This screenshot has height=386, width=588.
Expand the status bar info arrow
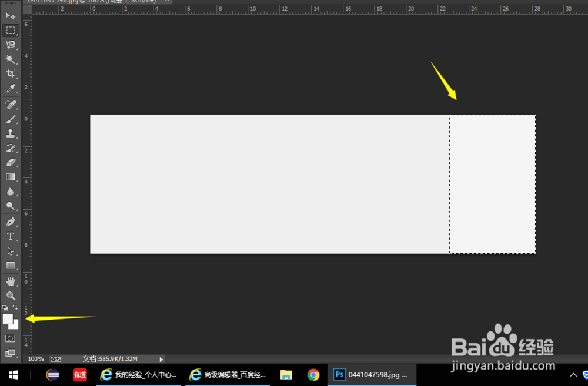pos(161,360)
